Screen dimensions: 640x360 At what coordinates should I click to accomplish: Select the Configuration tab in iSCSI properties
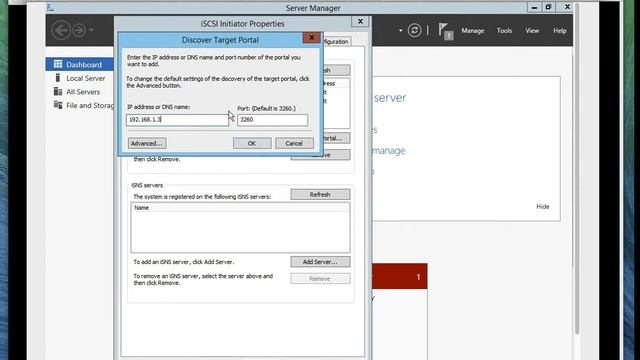pyautogui.click(x=337, y=41)
